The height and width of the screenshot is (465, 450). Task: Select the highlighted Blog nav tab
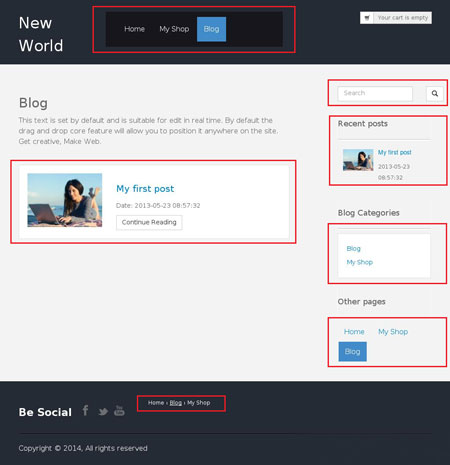tap(211, 29)
